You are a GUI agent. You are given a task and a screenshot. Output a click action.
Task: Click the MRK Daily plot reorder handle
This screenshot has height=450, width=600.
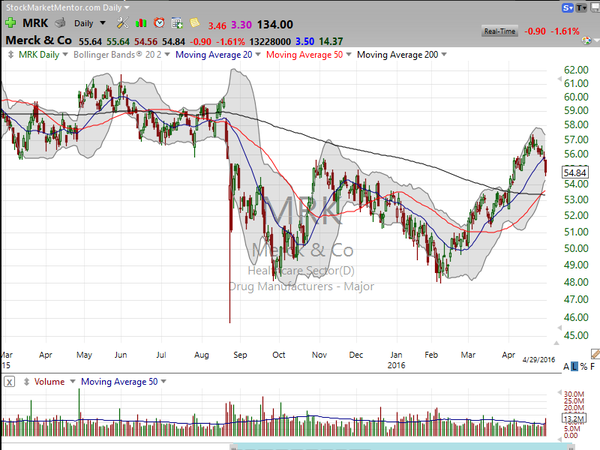click(10, 55)
